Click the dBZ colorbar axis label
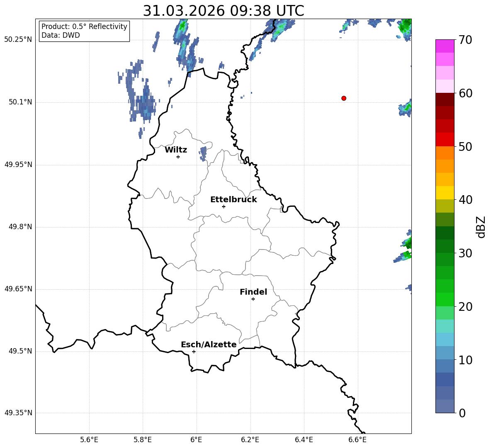 coord(481,227)
